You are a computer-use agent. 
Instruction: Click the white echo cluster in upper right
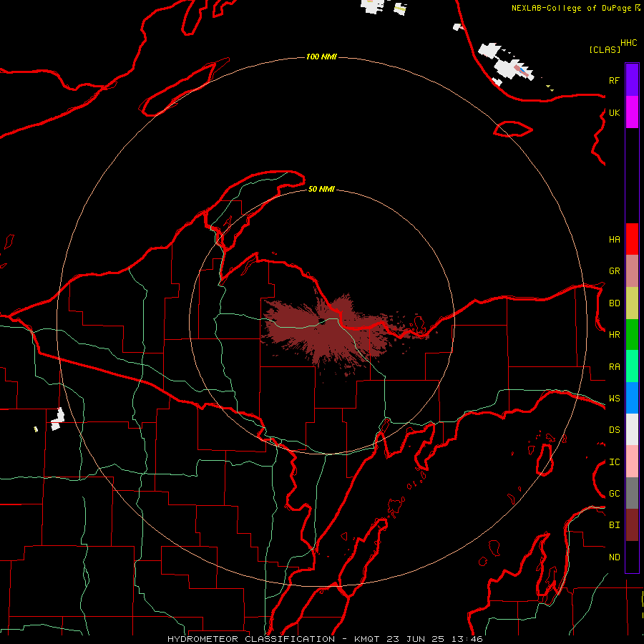pos(506,64)
